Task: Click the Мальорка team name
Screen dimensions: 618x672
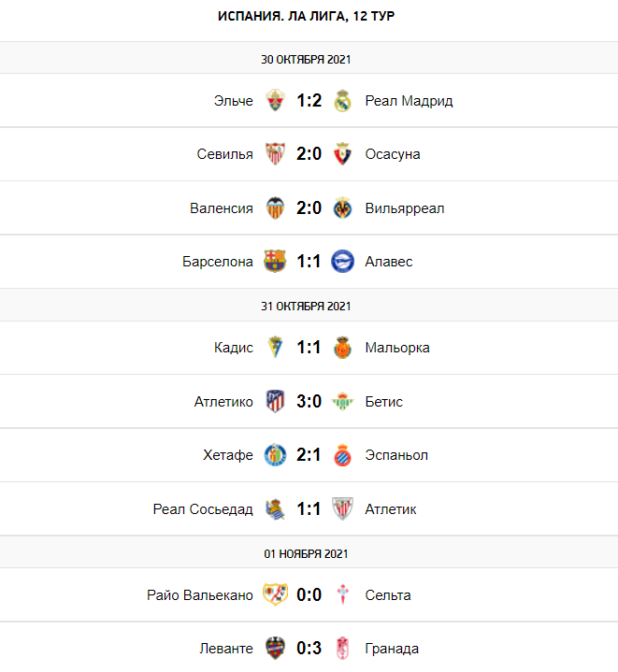Action: [397, 348]
